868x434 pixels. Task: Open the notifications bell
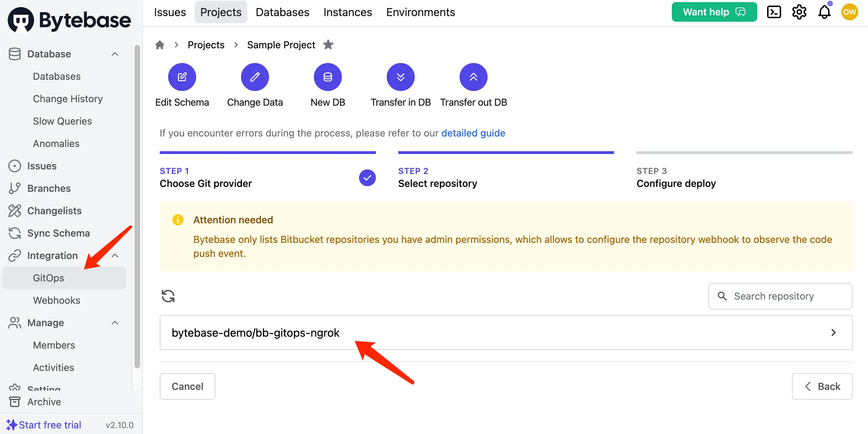[825, 12]
